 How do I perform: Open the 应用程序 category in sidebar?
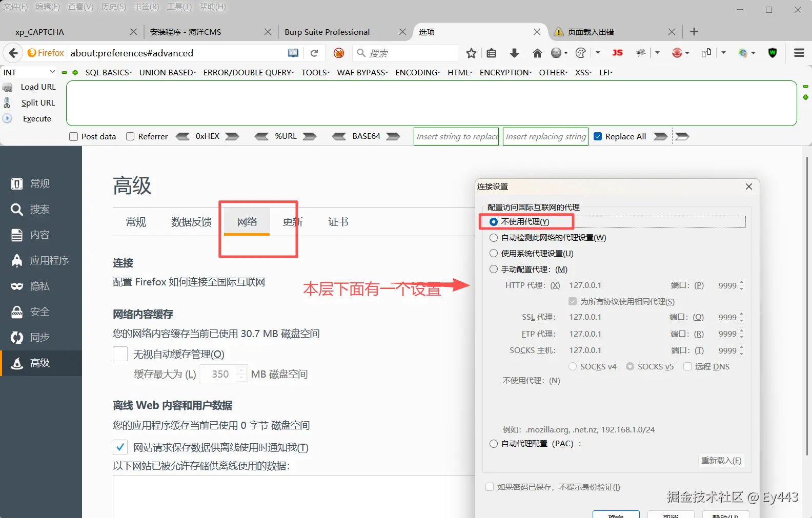pyautogui.click(x=41, y=260)
